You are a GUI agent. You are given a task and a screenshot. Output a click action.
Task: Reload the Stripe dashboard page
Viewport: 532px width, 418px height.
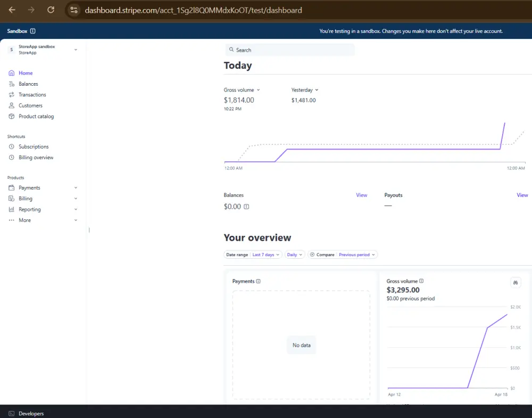tap(51, 10)
